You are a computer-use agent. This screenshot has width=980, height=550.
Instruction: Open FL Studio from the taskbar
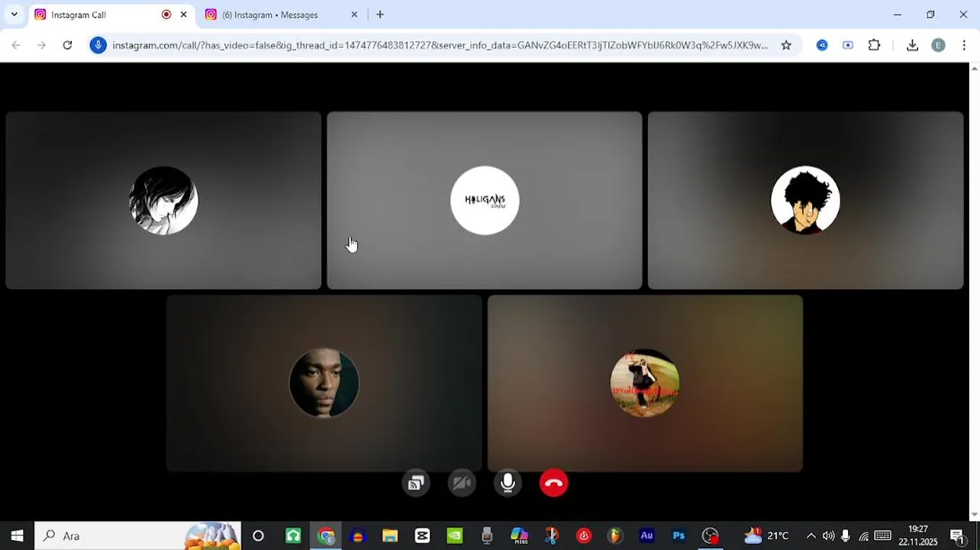point(614,535)
